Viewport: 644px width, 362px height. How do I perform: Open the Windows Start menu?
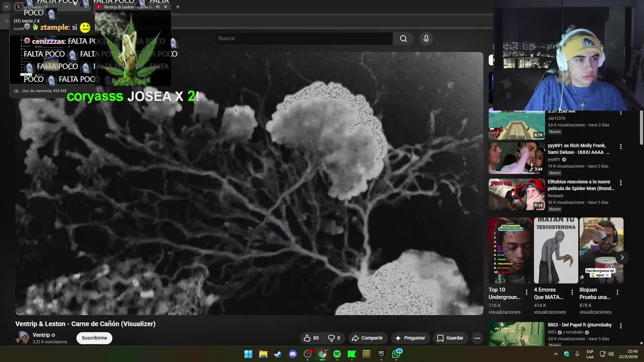(248, 354)
